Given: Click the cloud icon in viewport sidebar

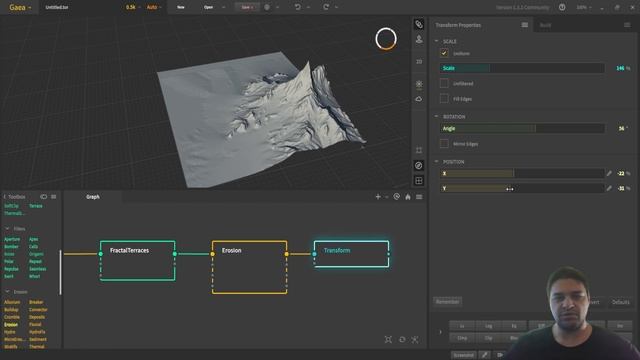Looking at the screenshot, I should tap(419, 99).
